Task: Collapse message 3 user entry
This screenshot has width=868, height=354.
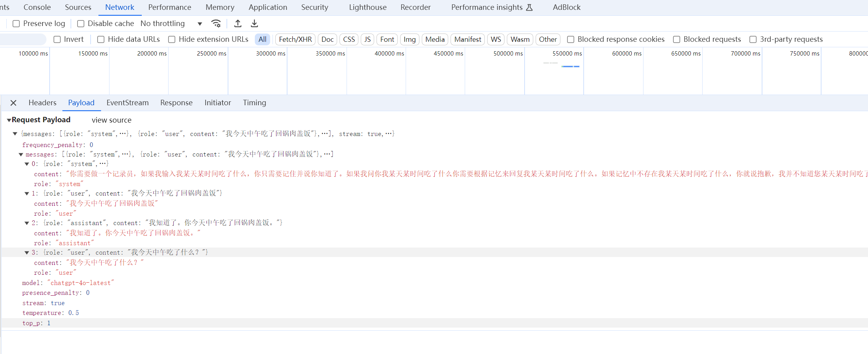Action: (27, 253)
